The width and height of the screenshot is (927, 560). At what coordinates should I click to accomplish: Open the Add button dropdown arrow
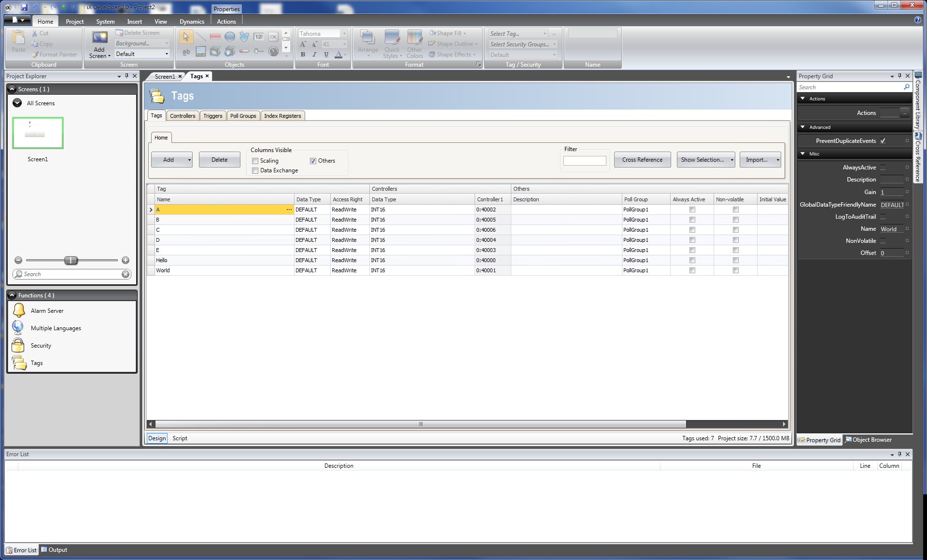pyautogui.click(x=189, y=160)
